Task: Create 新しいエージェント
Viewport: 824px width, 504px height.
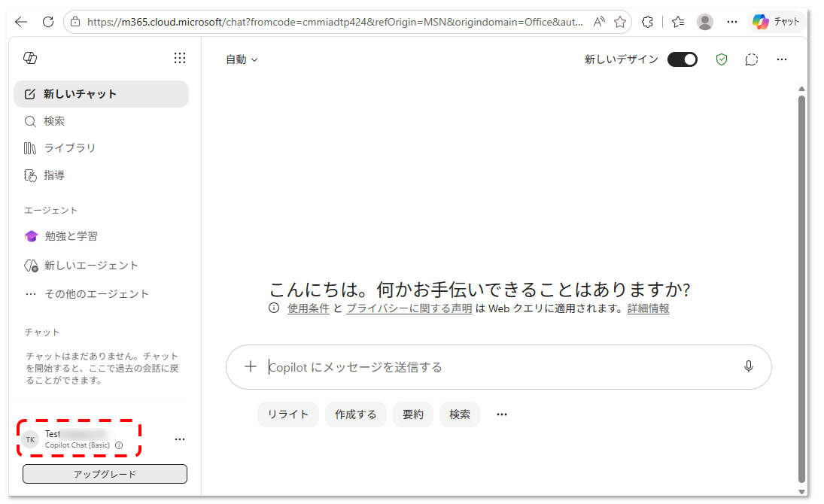Action: (101, 266)
